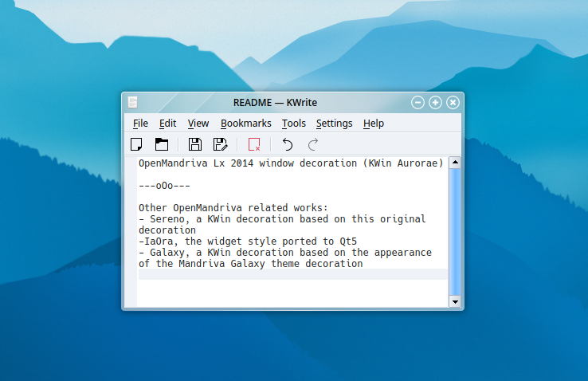The height and width of the screenshot is (381, 588).
Task: Open the File menu
Action: coord(140,124)
